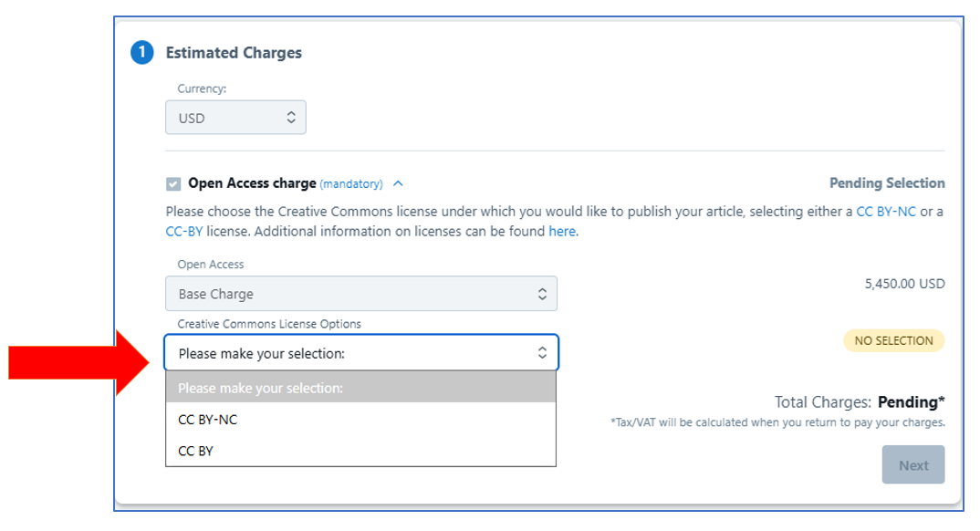Open the Open Access Base Charge dropdown
Viewport: 980px width, 531px height.
pyautogui.click(x=360, y=294)
